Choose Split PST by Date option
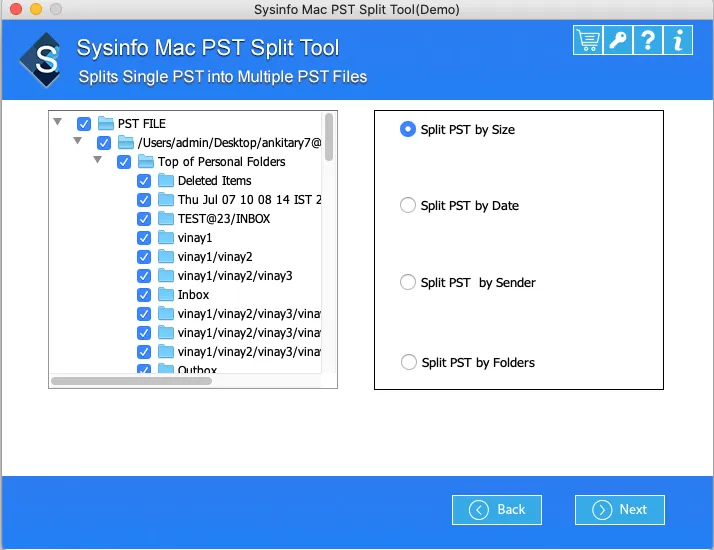The height and width of the screenshot is (550, 714). click(408, 205)
